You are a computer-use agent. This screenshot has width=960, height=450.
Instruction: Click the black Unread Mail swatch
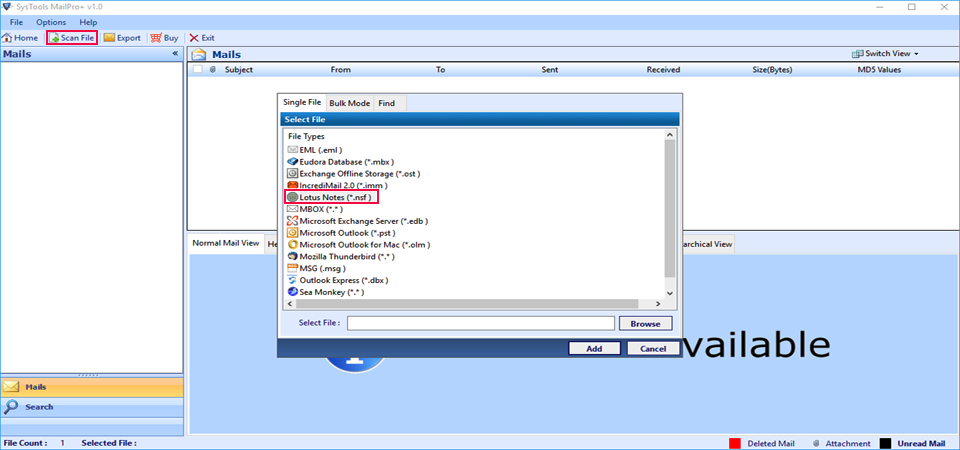pos(885,443)
